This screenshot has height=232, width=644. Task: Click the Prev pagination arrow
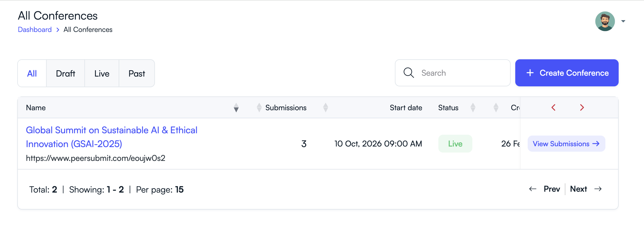533,189
